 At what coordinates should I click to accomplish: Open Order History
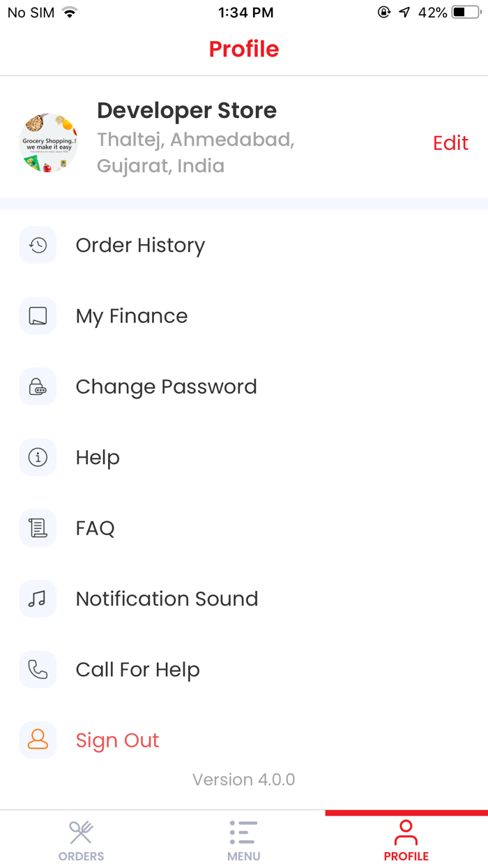(140, 246)
